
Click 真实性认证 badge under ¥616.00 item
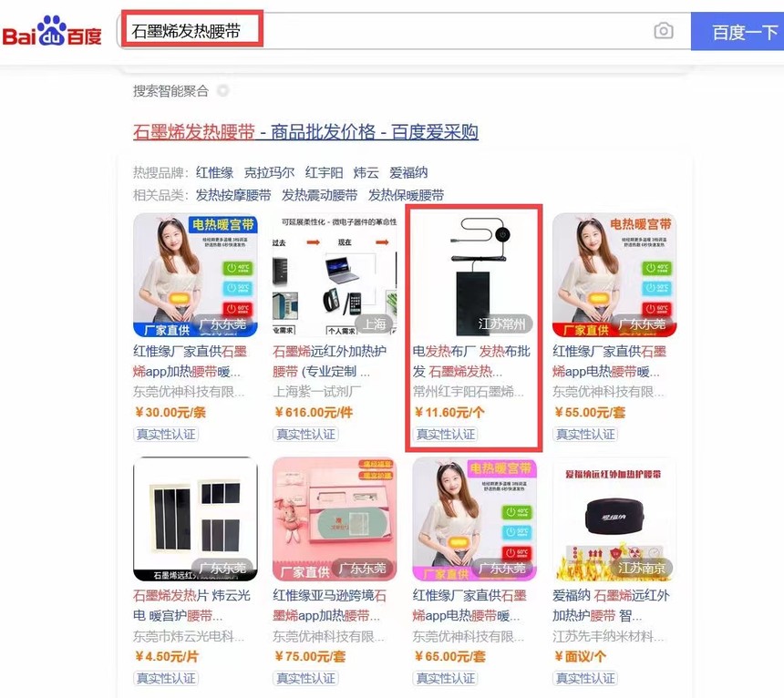(x=305, y=434)
